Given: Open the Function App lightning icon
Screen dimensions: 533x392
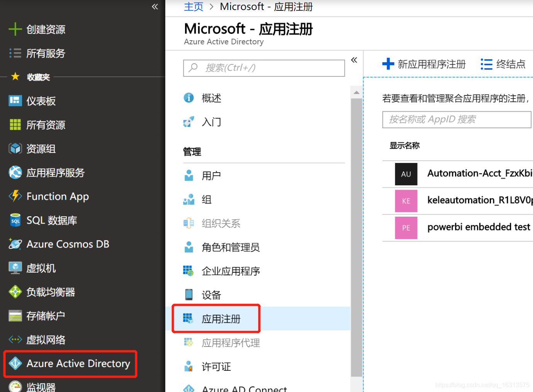Looking at the screenshot, I should (x=15, y=196).
